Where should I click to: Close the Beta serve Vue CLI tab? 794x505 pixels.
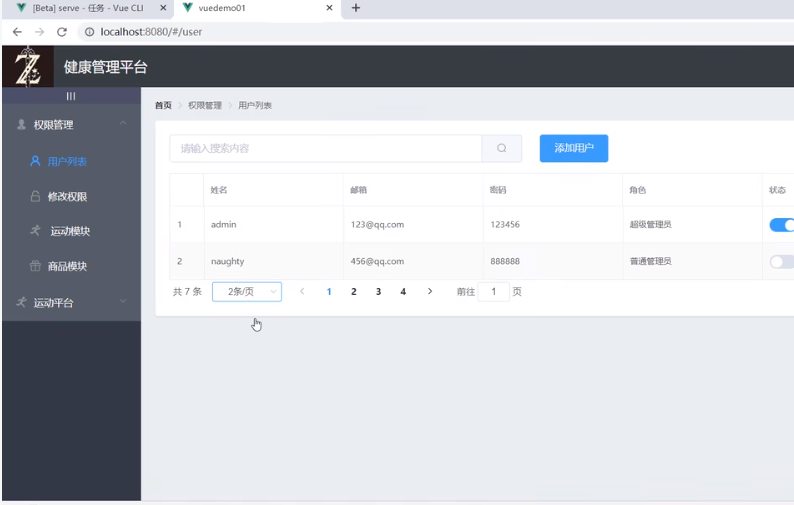163,8
